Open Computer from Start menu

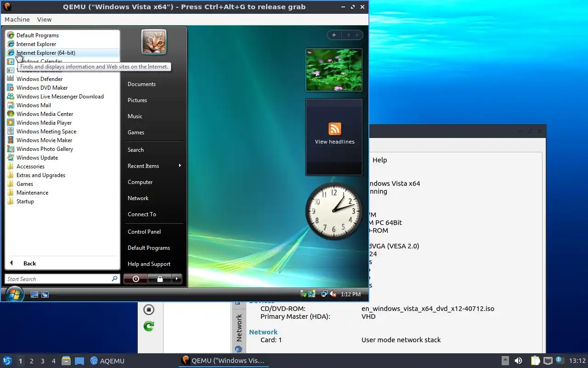pos(140,182)
